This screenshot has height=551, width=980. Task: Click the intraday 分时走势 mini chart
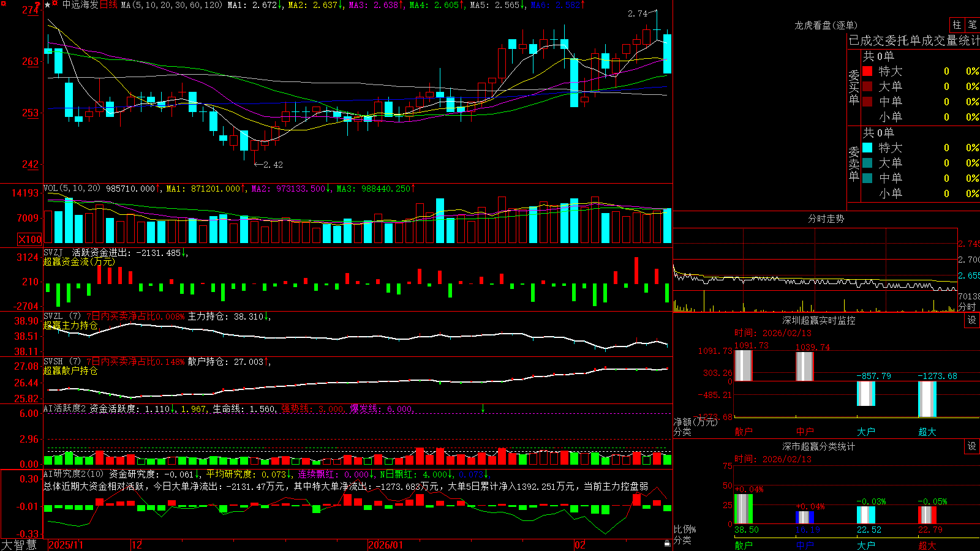pyautogui.click(x=815, y=270)
